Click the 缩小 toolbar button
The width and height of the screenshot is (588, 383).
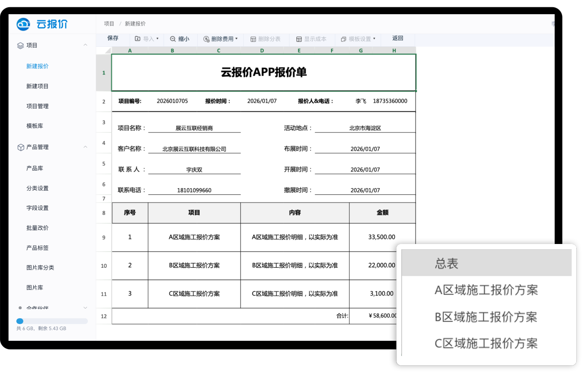[180, 39]
